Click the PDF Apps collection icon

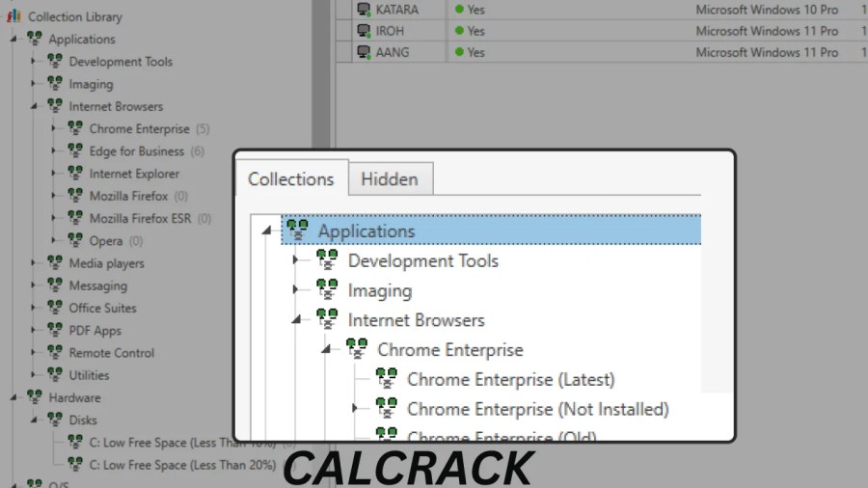pos(55,330)
